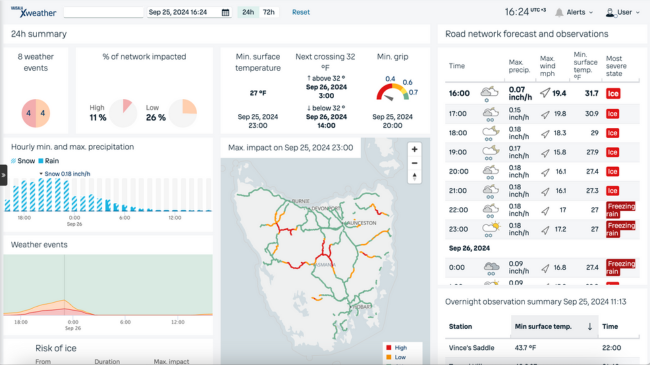This screenshot has width=650, height=365.
Task: Click the 23:00 wind direction arrow
Action: coord(545,230)
